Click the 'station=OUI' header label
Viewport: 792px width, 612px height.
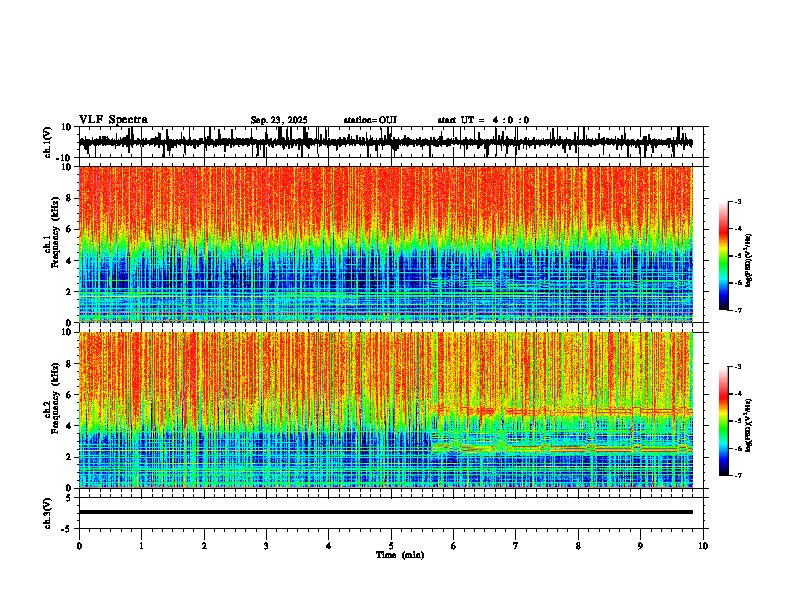[370, 120]
